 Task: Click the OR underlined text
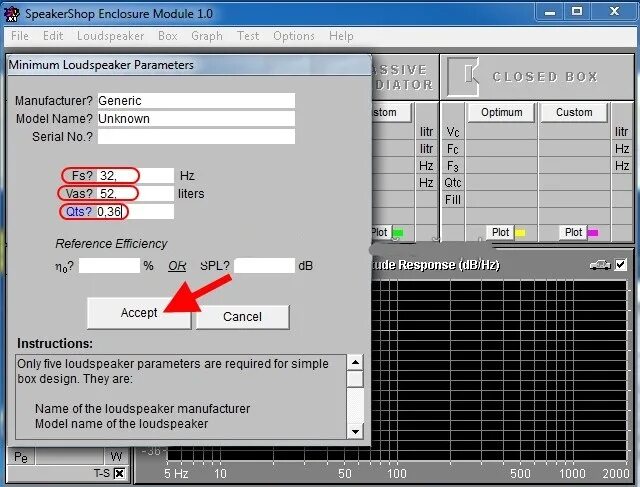[177, 266]
